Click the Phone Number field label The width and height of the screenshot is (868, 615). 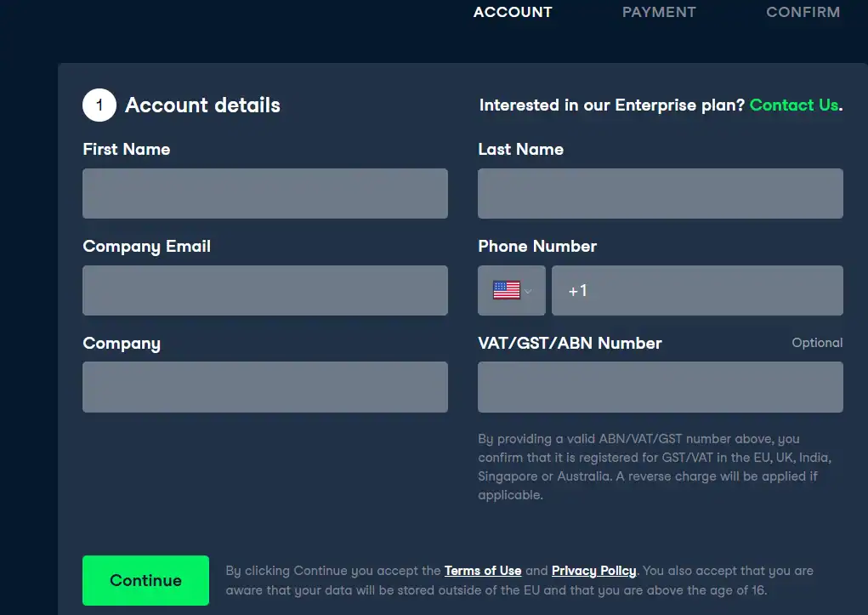coord(537,247)
